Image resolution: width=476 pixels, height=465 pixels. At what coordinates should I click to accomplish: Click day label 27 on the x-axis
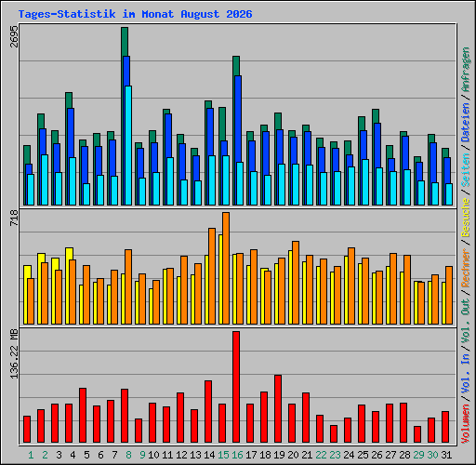(390, 455)
